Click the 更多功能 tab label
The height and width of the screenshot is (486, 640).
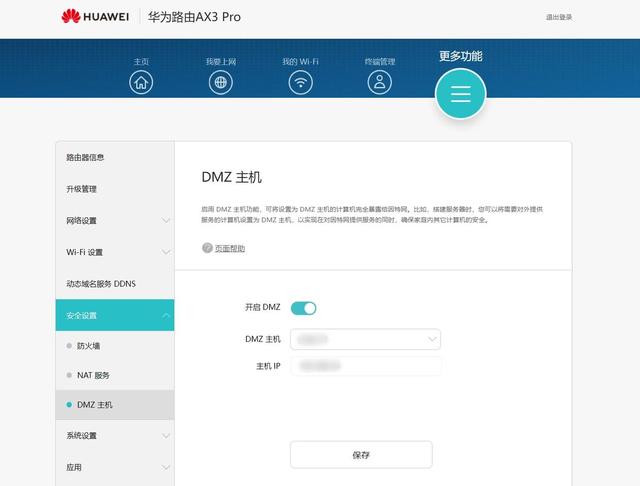pos(460,56)
